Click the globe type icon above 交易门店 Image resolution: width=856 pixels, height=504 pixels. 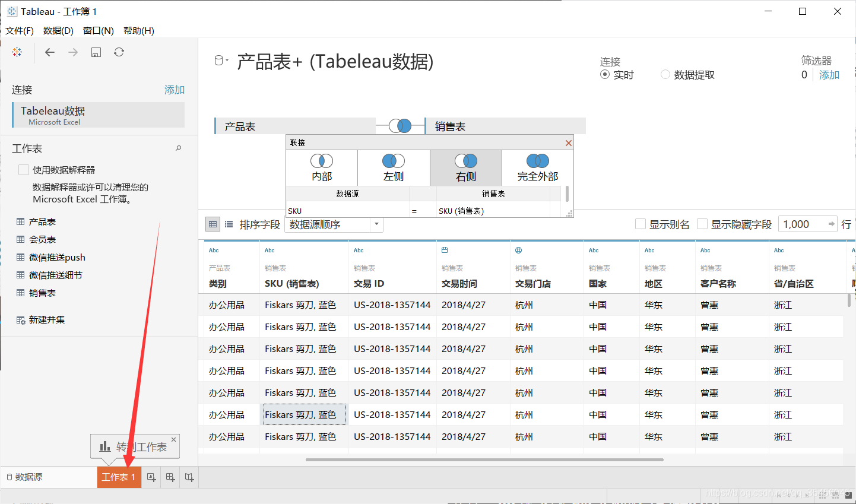click(518, 251)
